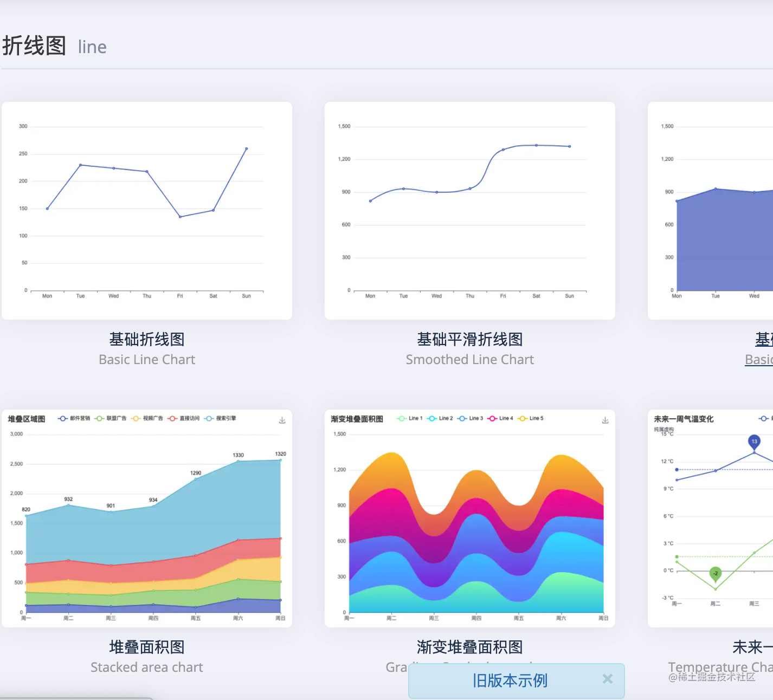Click the 堆叠面积图 title
This screenshot has width=773, height=700.
pos(147,647)
